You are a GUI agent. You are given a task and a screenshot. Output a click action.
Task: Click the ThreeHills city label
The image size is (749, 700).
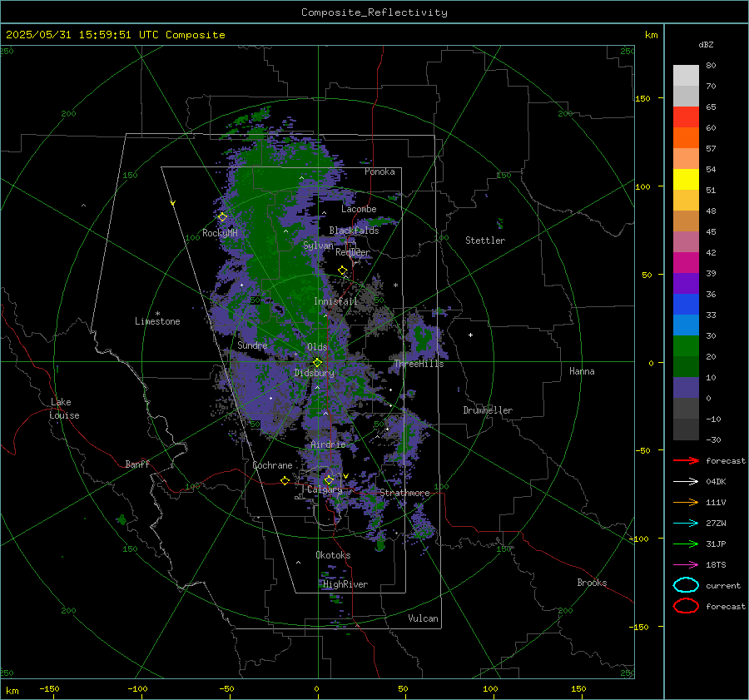point(419,364)
